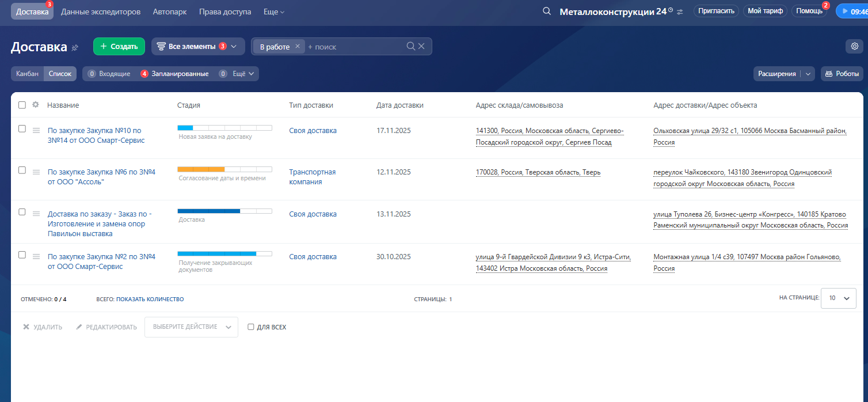
Task: Remove the 'В работе' filter chip
Action: tap(298, 47)
